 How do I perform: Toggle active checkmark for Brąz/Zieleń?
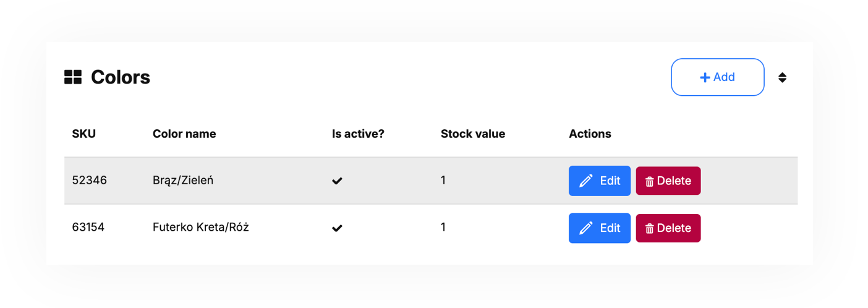[x=337, y=181]
